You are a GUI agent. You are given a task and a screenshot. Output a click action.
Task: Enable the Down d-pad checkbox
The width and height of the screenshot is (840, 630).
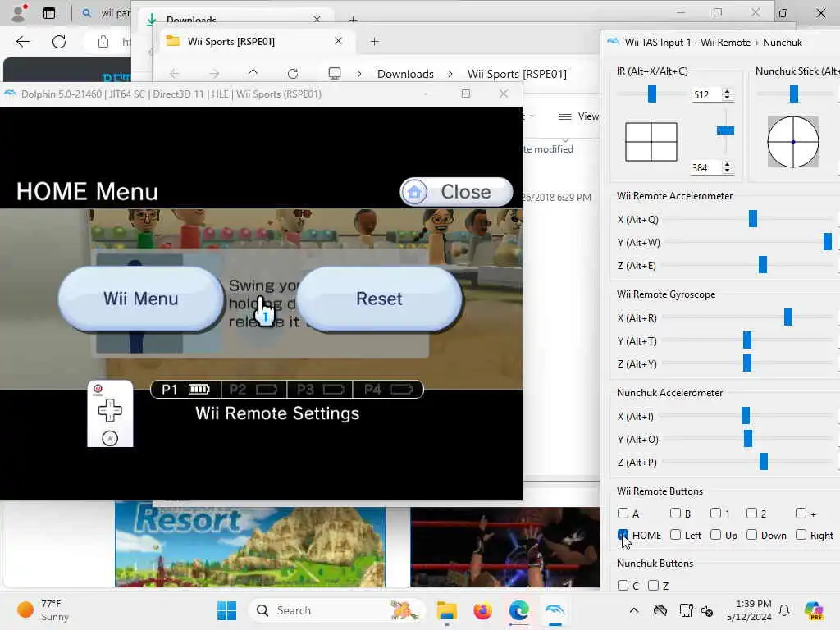(x=751, y=535)
